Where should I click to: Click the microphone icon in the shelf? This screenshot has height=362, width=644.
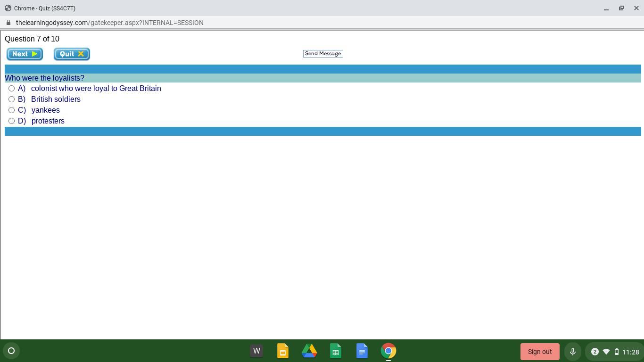click(572, 352)
